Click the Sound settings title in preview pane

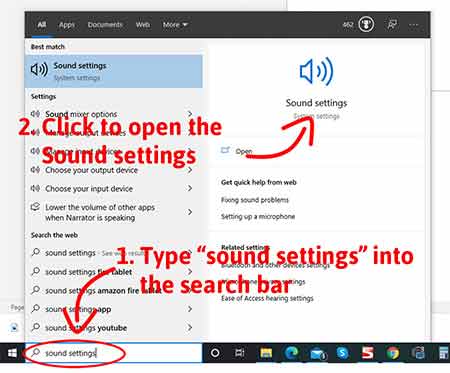[x=316, y=103]
